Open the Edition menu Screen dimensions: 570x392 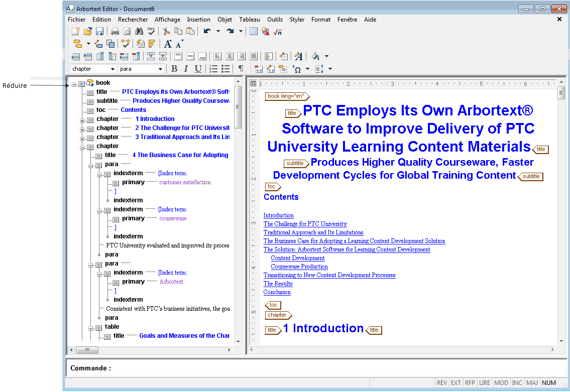pos(101,20)
